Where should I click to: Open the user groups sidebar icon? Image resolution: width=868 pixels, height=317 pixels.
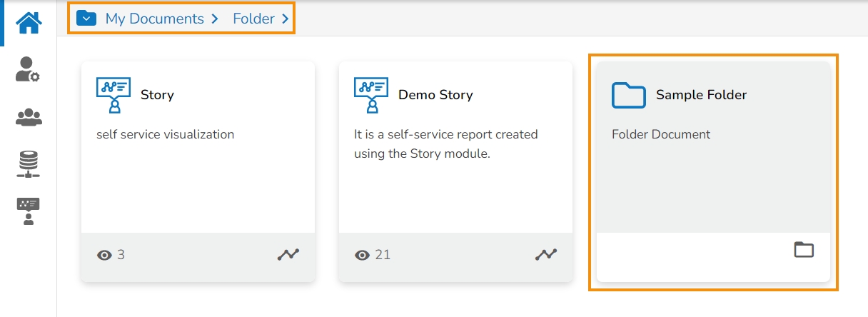pyautogui.click(x=29, y=117)
